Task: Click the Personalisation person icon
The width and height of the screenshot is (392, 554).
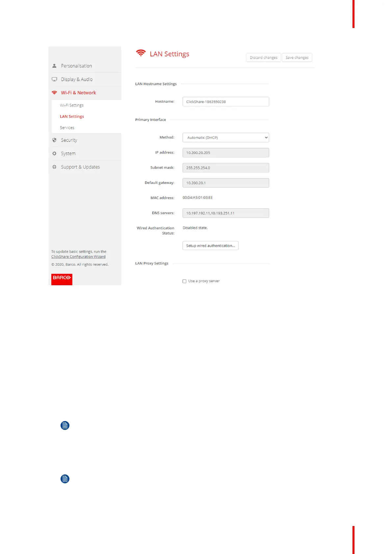Action: [54, 66]
